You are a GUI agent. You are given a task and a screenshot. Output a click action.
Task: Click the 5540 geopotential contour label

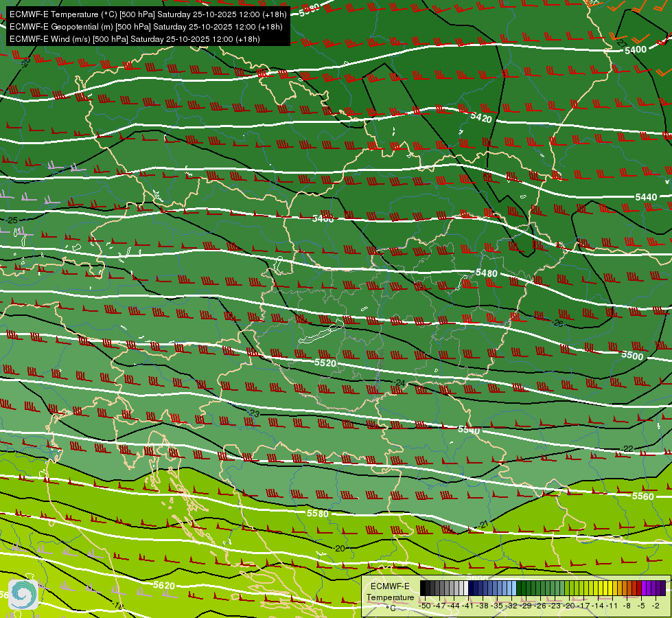469,429
